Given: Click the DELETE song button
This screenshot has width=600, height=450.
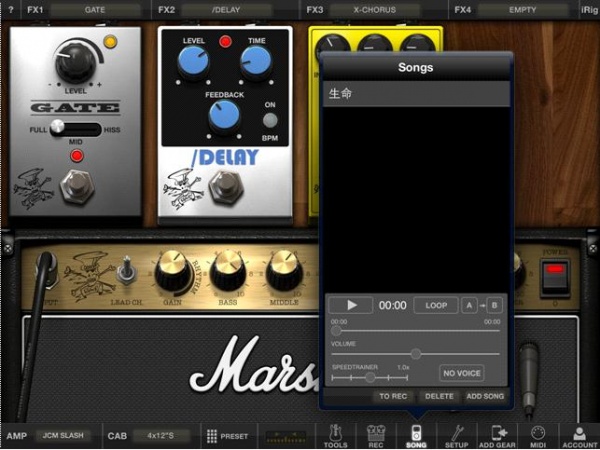Looking at the screenshot, I should tap(439, 396).
